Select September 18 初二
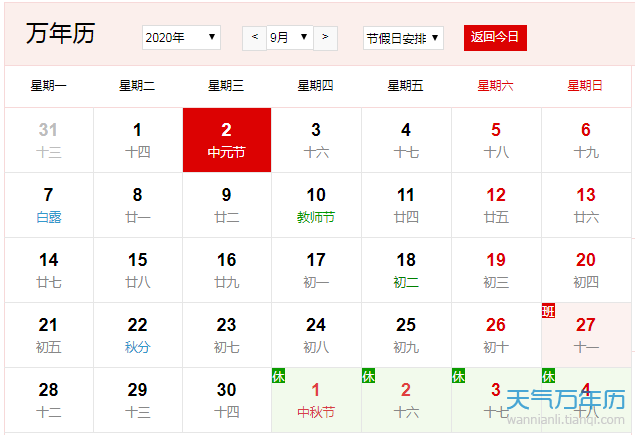 click(406, 270)
